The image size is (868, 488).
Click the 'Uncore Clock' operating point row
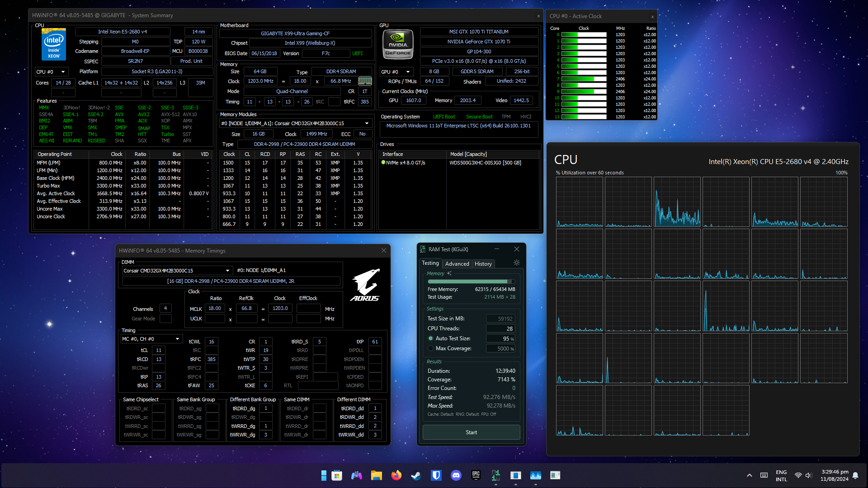click(x=123, y=216)
